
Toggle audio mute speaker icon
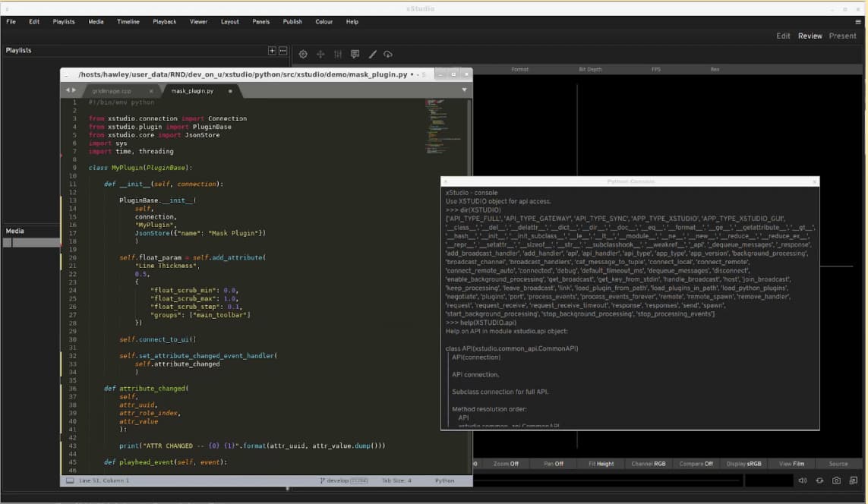tap(803, 480)
